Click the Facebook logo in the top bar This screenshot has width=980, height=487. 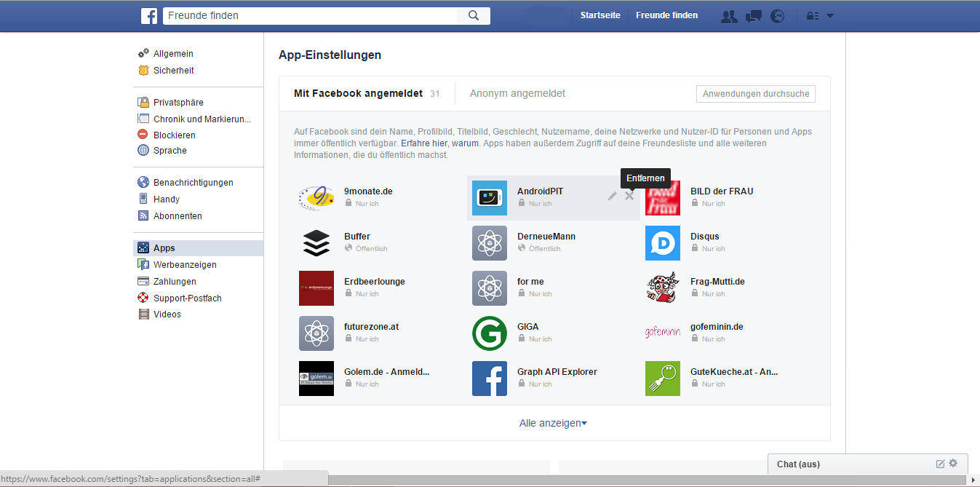149,15
